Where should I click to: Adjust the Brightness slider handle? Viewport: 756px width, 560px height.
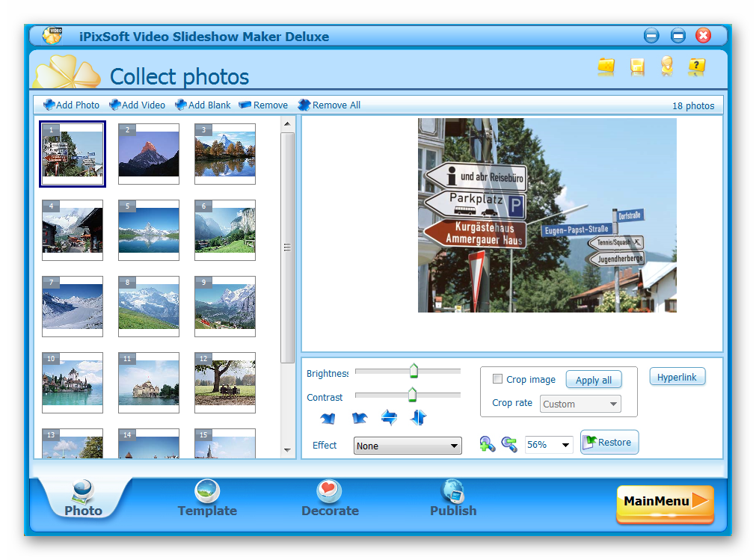414,370
